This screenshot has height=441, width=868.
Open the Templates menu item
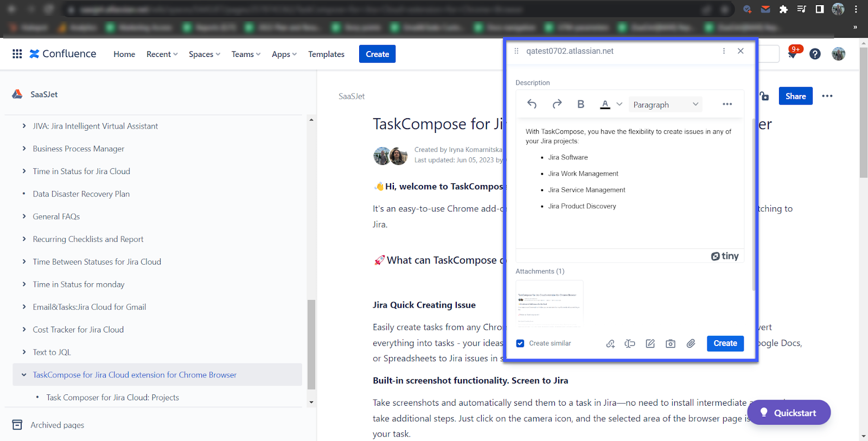click(x=326, y=54)
